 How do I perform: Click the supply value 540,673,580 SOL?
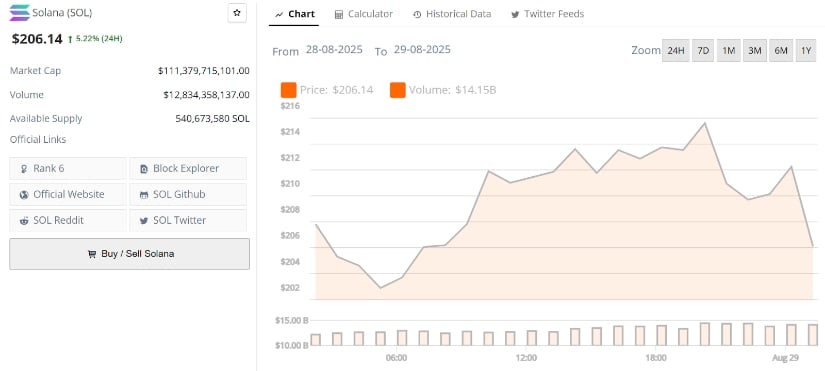(213, 119)
